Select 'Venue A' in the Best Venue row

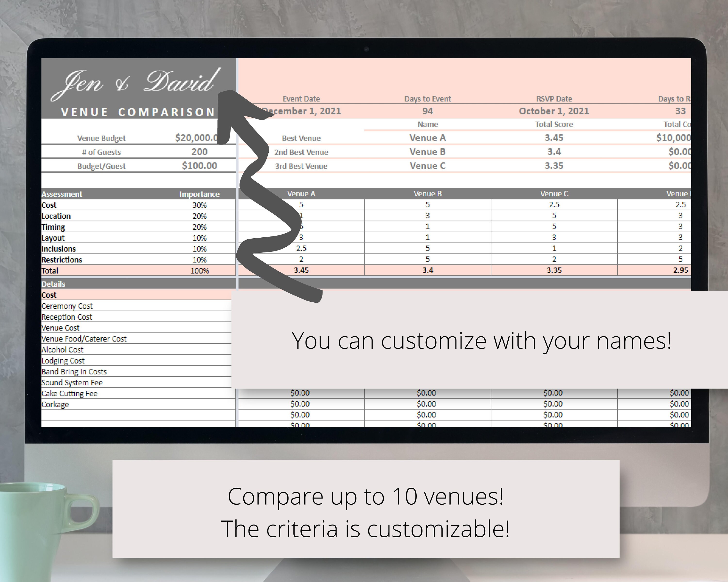(x=428, y=138)
